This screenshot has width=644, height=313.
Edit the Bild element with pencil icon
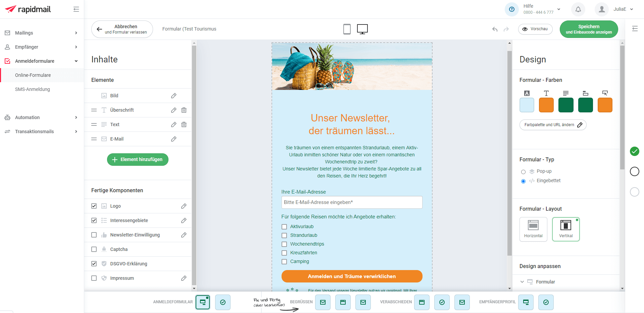tap(174, 96)
